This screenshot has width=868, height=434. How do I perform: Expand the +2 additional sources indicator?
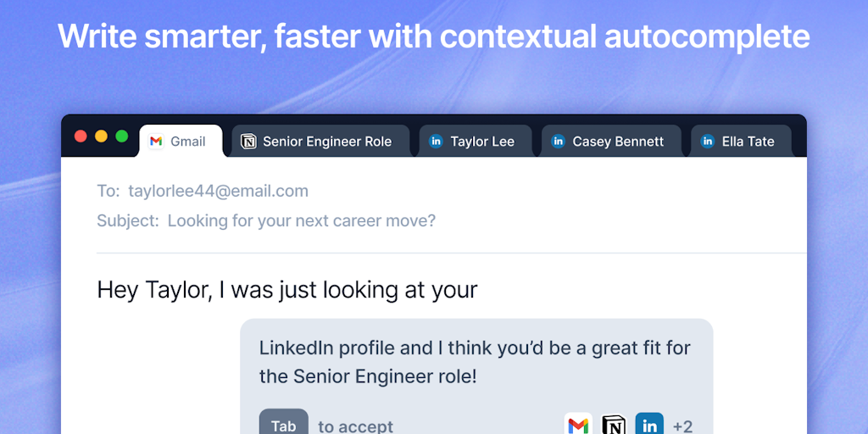pyautogui.click(x=682, y=426)
